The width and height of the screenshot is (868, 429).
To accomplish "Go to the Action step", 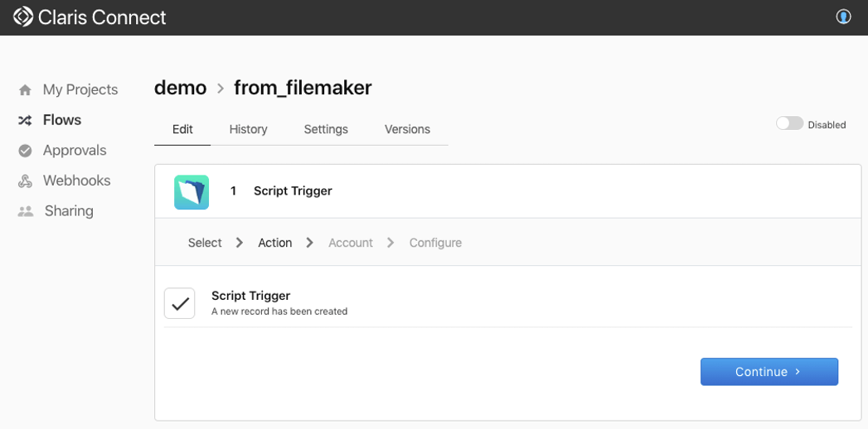I will [275, 243].
